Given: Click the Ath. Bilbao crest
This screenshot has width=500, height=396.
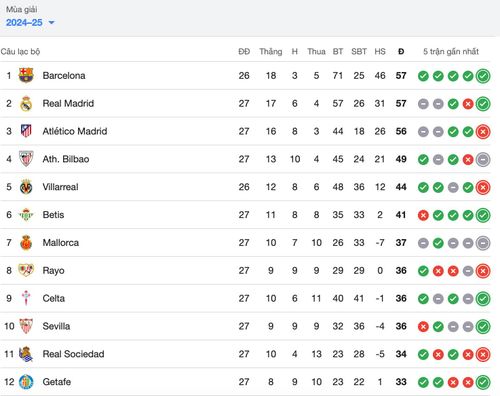Looking at the screenshot, I should pos(26,159).
